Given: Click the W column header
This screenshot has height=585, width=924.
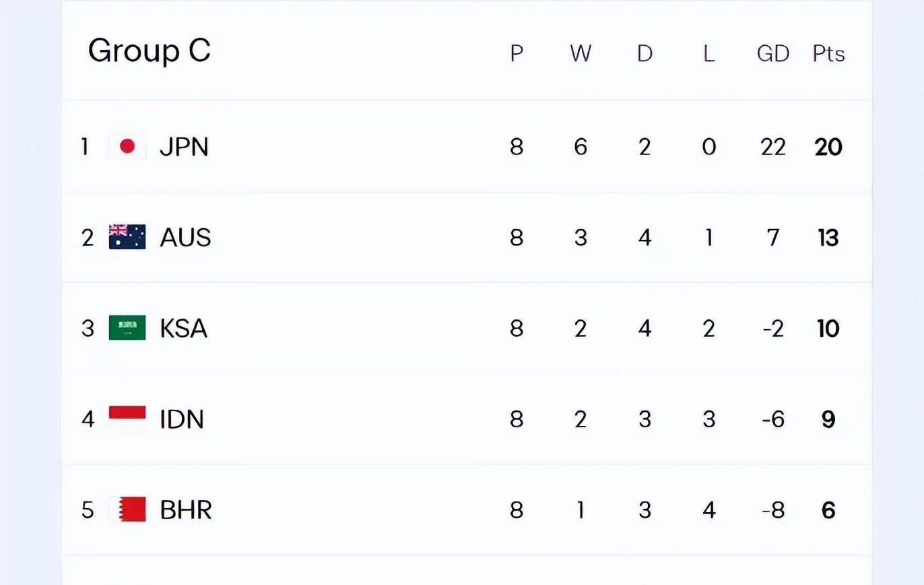Looking at the screenshot, I should point(581,53).
